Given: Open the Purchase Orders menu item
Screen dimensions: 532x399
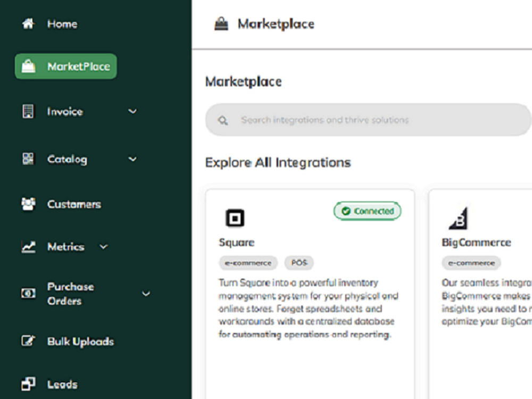Looking at the screenshot, I should [70, 294].
